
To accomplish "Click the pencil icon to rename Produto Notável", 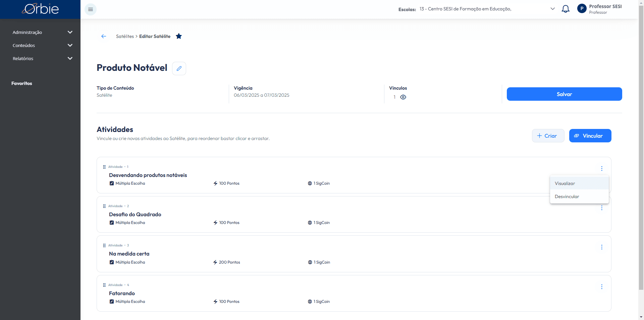I will (x=179, y=68).
